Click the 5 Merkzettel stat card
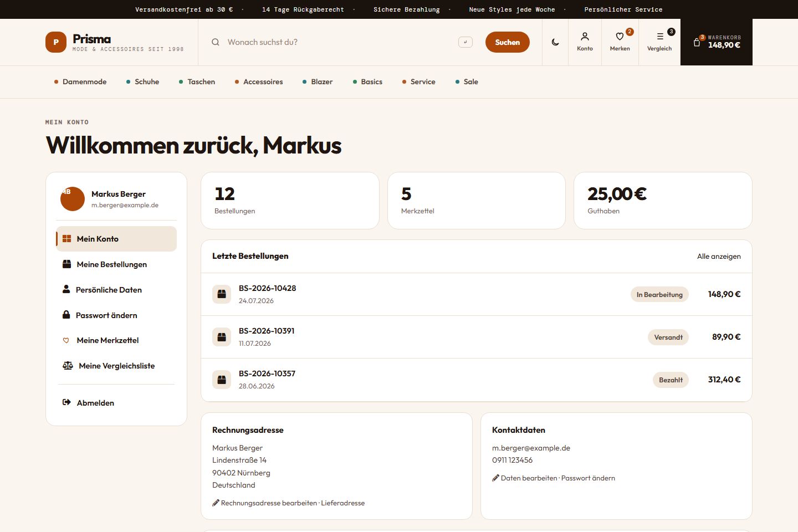798x532 pixels. point(477,201)
